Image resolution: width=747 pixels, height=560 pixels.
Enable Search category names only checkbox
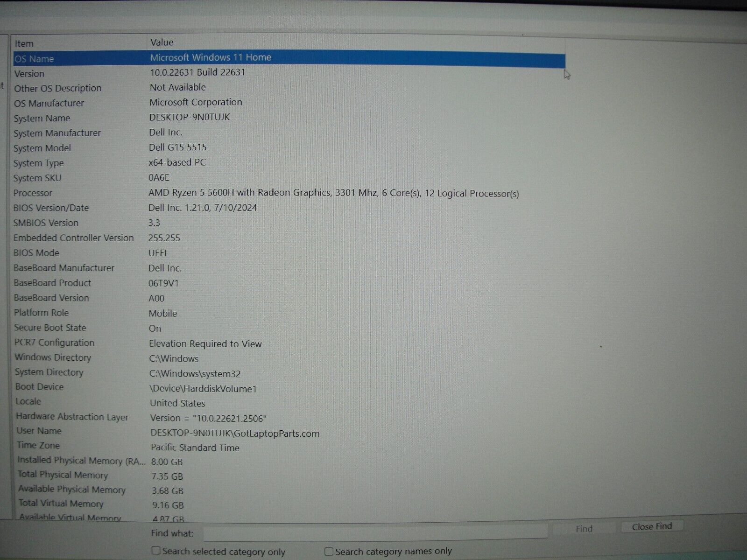tap(329, 552)
